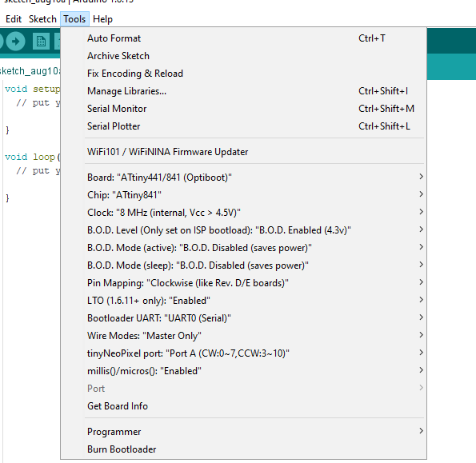The height and width of the screenshot is (463, 476).
Task: Open the Sketch menu
Action: click(x=42, y=19)
